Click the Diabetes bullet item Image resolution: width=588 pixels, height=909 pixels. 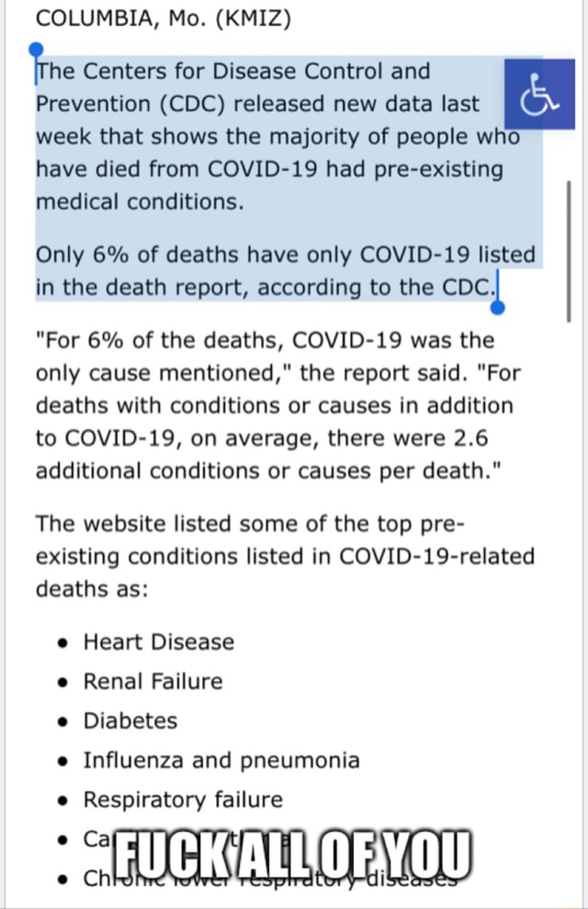(129, 721)
